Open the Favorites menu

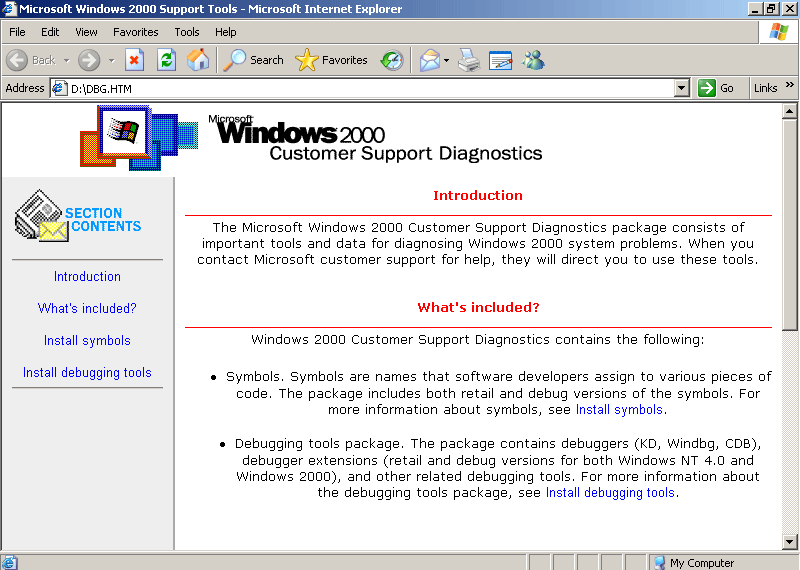[x=136, y=32]
